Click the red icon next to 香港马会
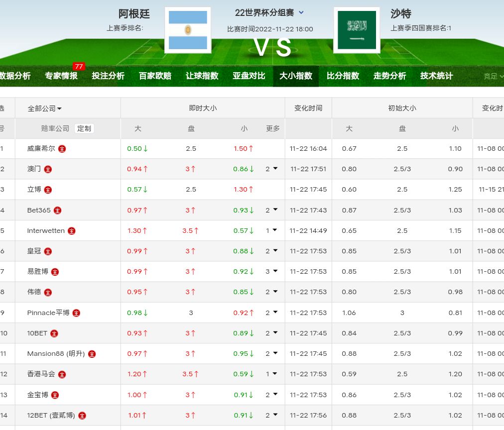Screen dimensions: 504x430 [x=62, y=374]
